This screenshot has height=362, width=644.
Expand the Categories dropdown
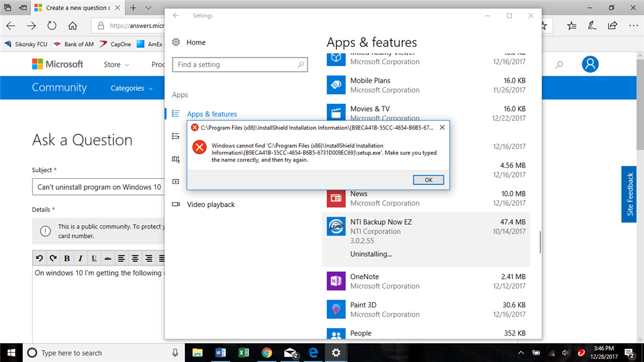pyautogui.click(x=131, y=88)
